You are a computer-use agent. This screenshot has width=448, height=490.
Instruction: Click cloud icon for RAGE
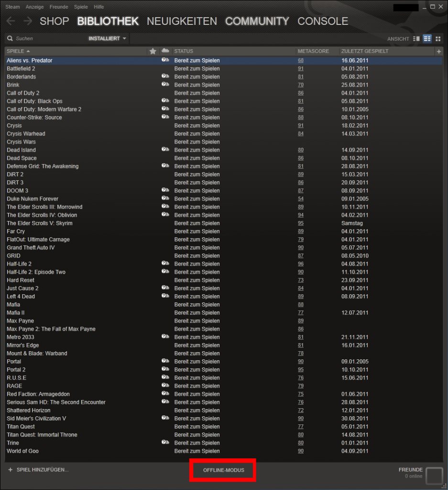pos(165,385)
